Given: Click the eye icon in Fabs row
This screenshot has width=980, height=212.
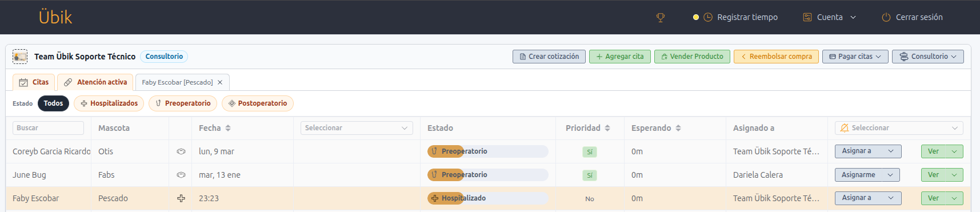Looking at the screenshot, I should [x=181, y=175].
